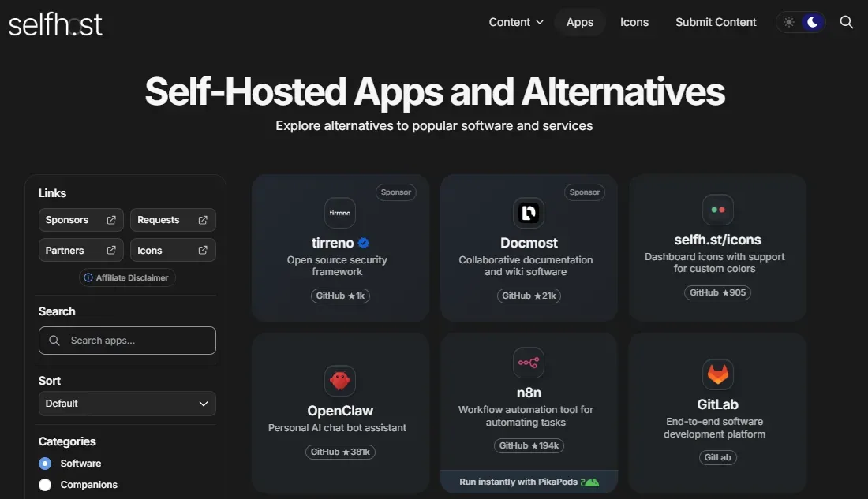This screenshot has height=499, width=868.
Task: Click the external-link icon on Sponsors
Action: click(111, 220)
